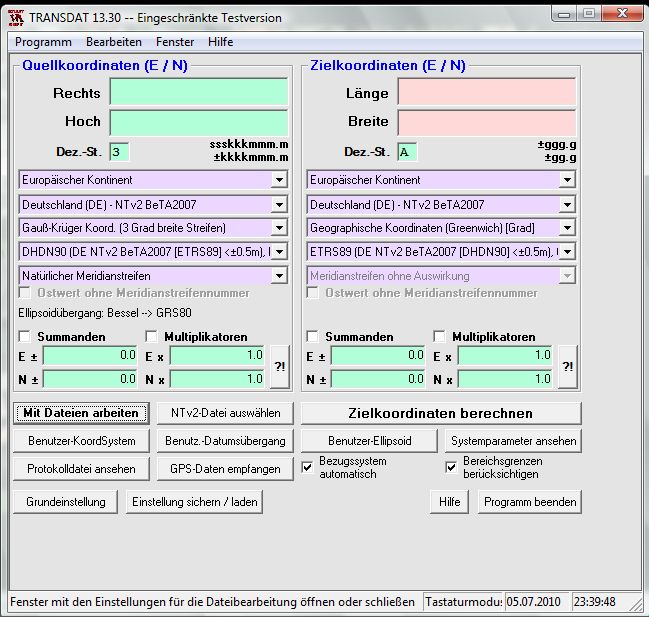Image resolution: width=649 pixels, height=617 pixels.
Task: Open Benutzer-Ellipsoid dialog
Action: (369, 441)
